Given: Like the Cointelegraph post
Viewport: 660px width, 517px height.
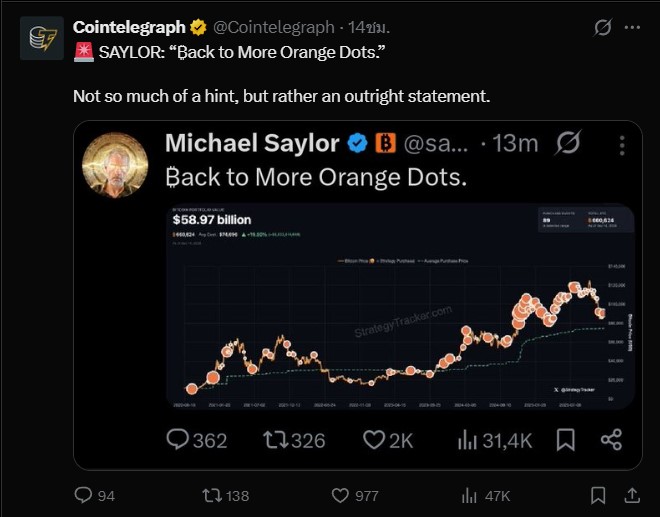Looking at the screenshot, I should (340, 495).
